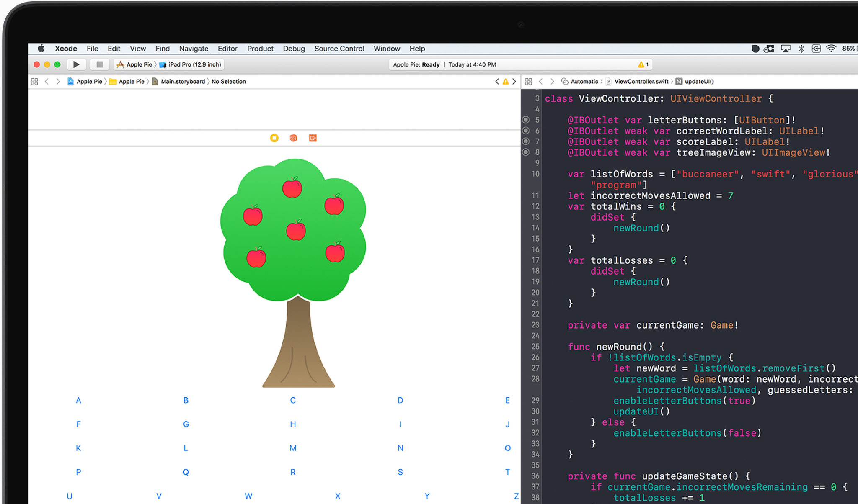The height and width of the screenshot is (504, 858).
Task: Click the Exit segue icon in the scene dock
Action: pyautogui.click(x=313, y=138)
